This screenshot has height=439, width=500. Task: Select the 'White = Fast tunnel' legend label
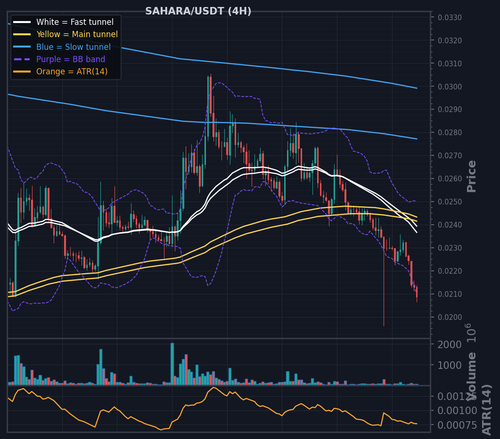[75, 22]
